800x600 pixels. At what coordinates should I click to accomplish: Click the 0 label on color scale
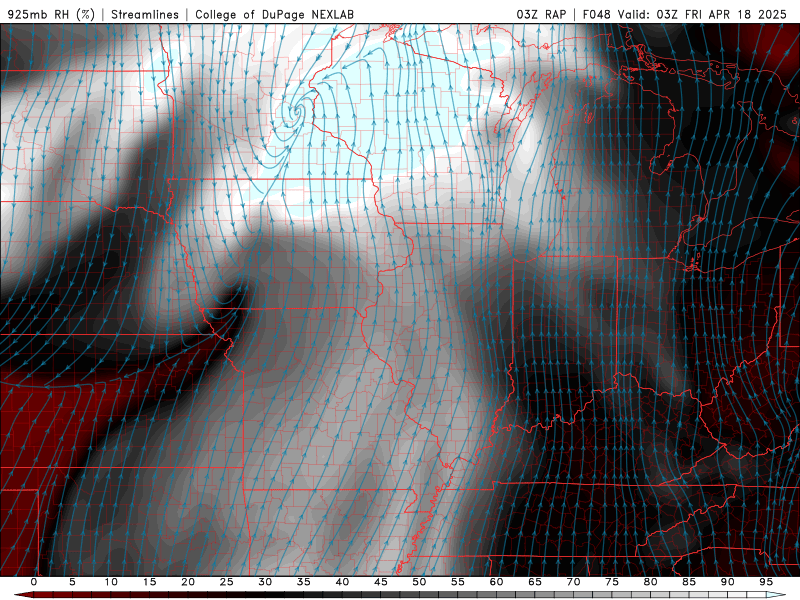click(x=34, y=582)
